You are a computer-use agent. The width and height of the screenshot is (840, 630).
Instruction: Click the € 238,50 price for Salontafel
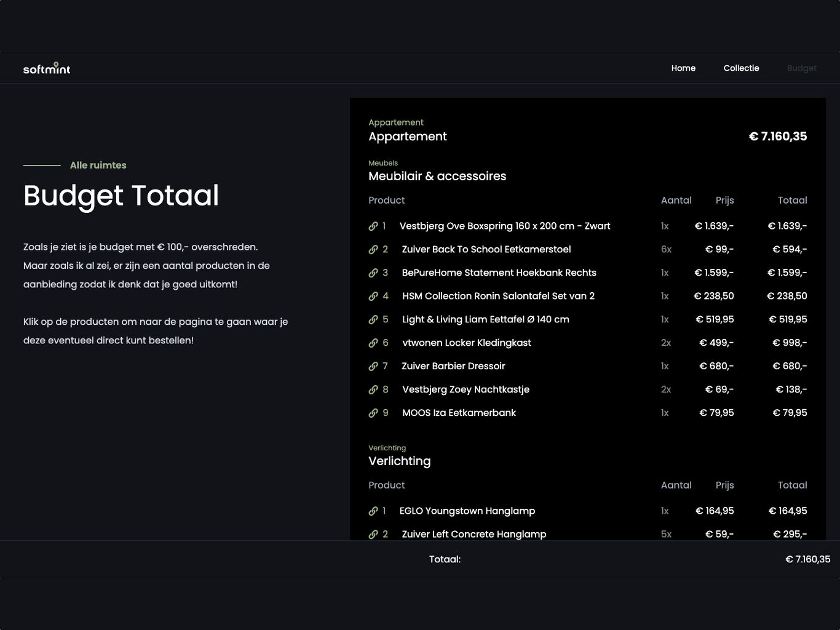714,296
